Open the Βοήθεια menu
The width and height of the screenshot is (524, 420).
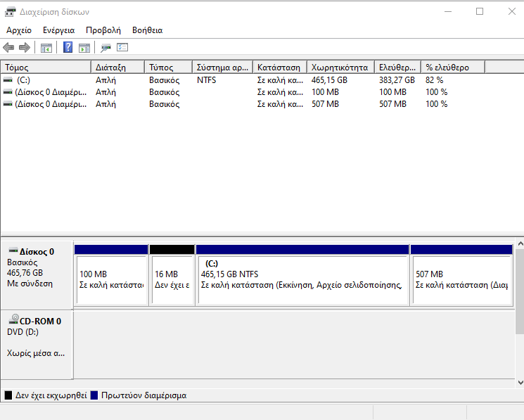click(x=147, y=30)
